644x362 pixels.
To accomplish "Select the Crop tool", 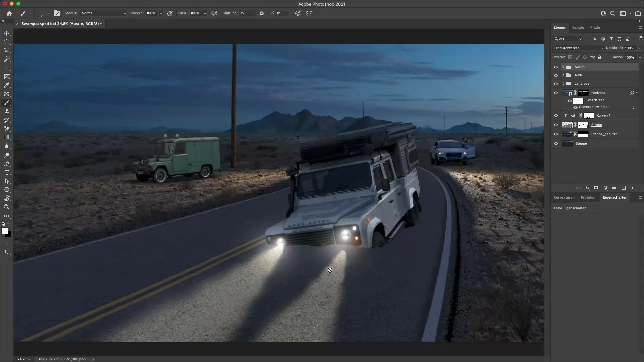I will pyautogui.click(x=7, y=68).
